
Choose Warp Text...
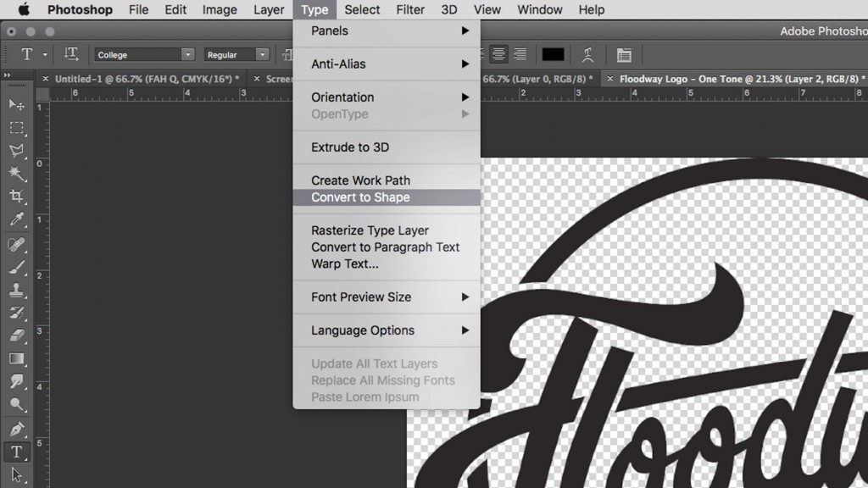pyautogui.click(x=387, y=264)
